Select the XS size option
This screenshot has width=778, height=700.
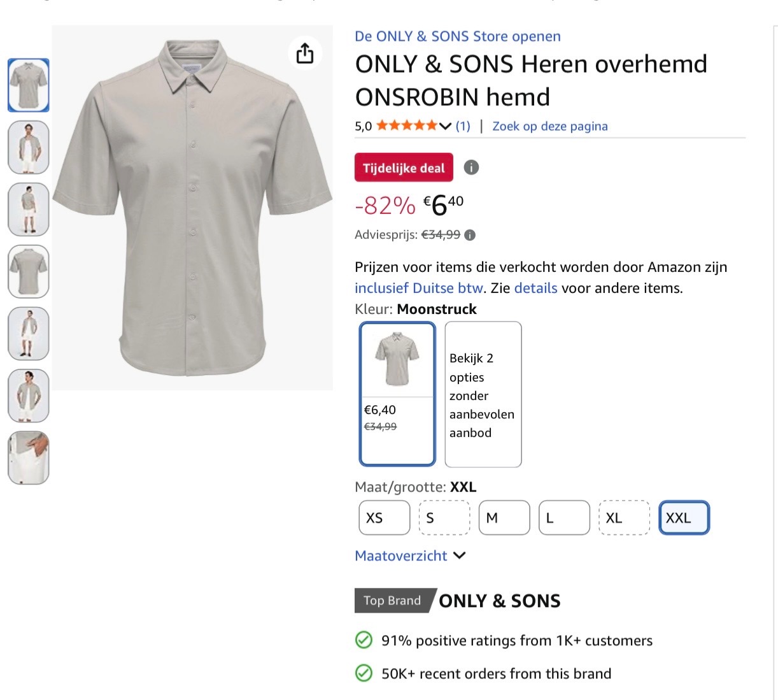[383, 518]
